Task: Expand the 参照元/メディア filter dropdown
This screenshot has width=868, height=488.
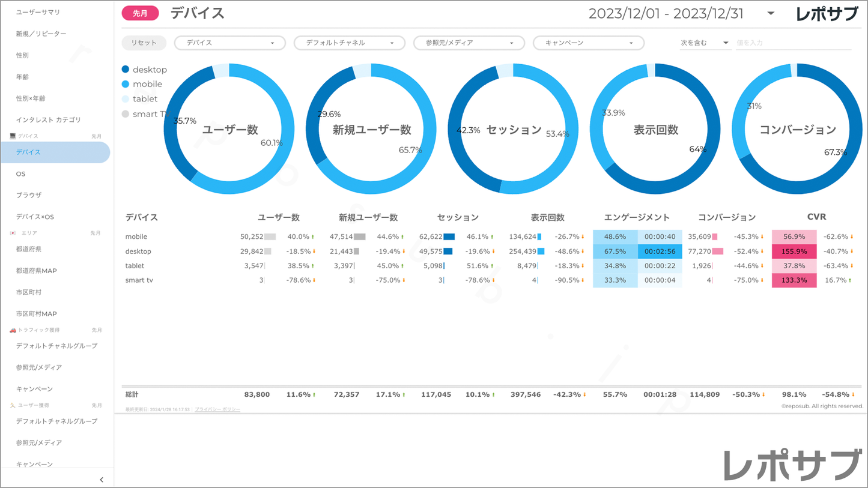Action: [x=469, y=43]
